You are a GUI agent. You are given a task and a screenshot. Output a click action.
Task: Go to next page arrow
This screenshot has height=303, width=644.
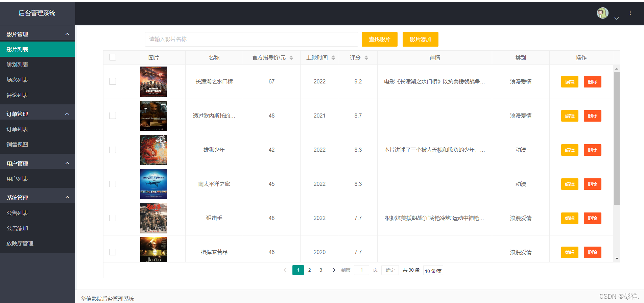[334, 270]
